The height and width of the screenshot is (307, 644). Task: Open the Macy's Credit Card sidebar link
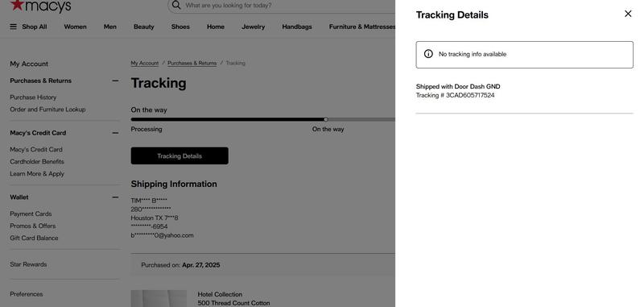(36, 150)
